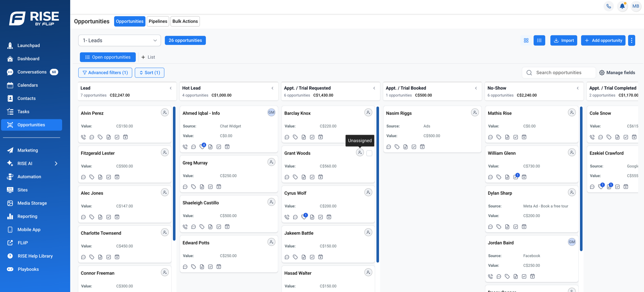Select Open opportunities view
This screenshot has width=644, height=292.
point(108,57)
